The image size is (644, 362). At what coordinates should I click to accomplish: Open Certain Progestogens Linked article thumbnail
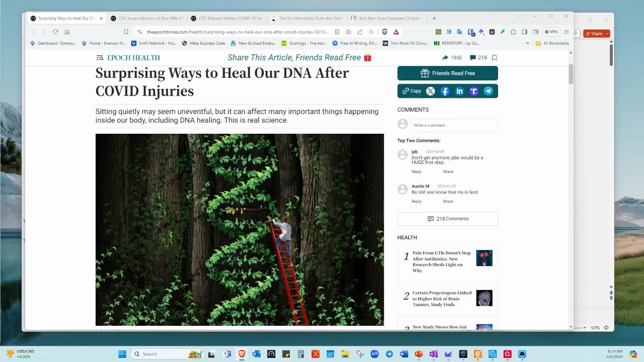click(x=485, y=298)
